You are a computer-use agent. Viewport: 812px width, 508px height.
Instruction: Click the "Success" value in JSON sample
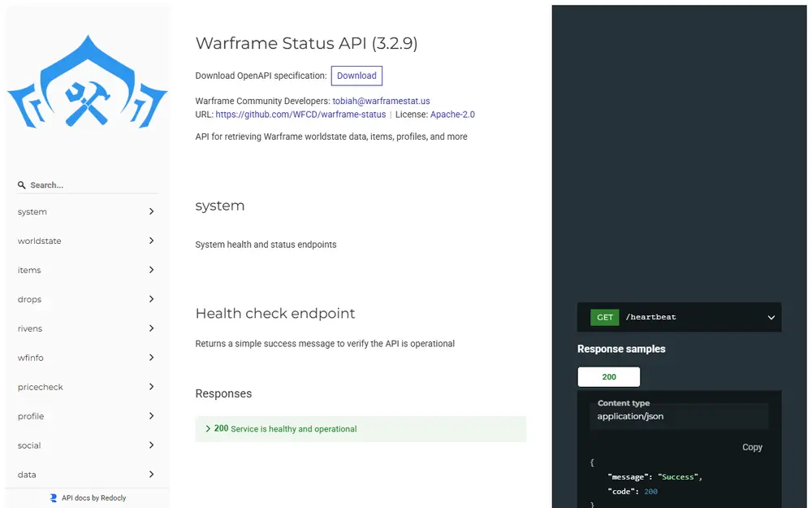tap(677, 477)
